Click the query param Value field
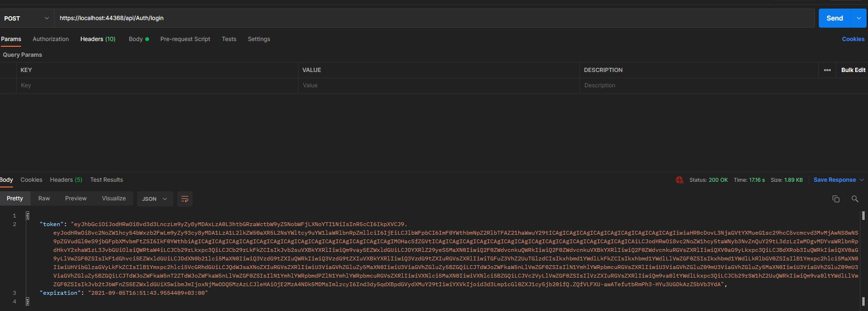This screenshot has height=311, width=868. 439,85
